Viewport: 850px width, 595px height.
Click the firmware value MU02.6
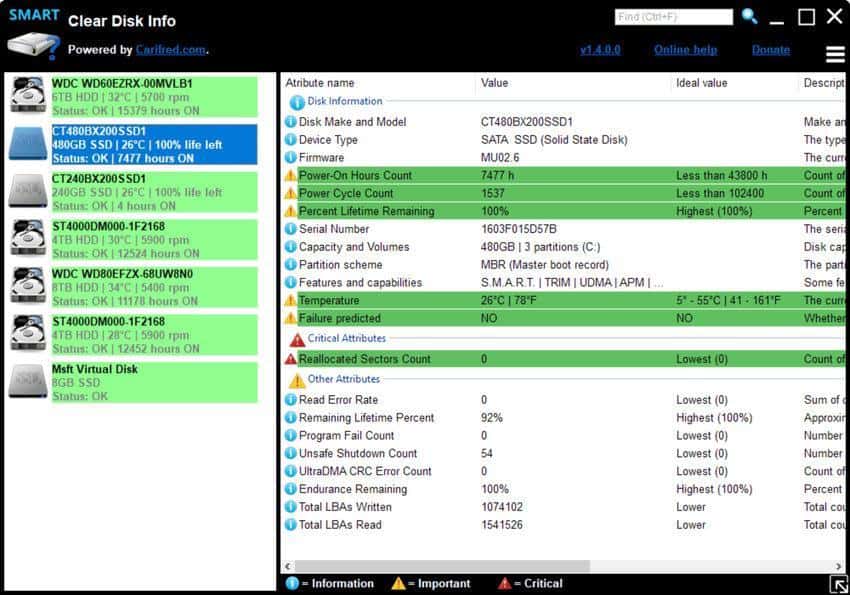click(500, 158)
